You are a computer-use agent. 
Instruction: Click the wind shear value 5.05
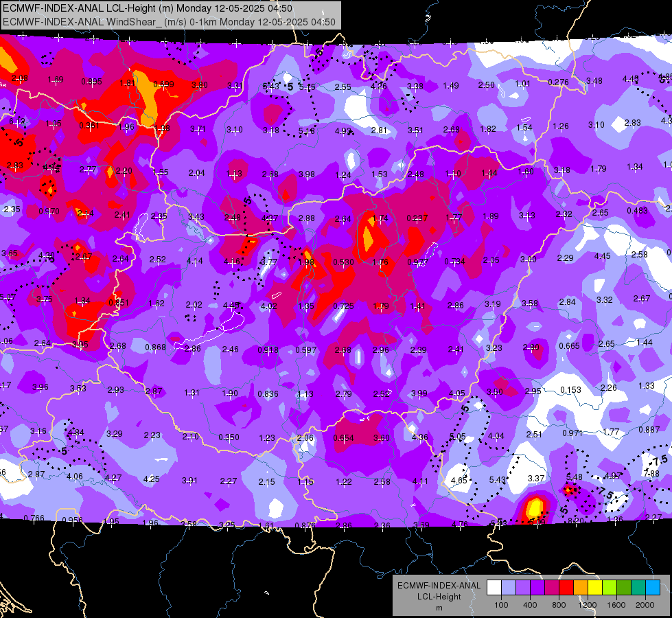[458, 436]
